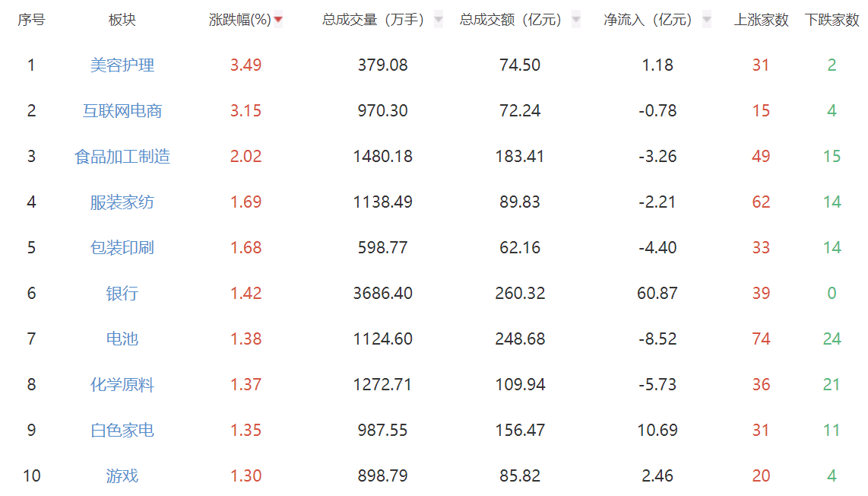Open the 互联网电商 sector page
Screen dimensions: 868x496
pyautogui.click(x=122, y=111)
